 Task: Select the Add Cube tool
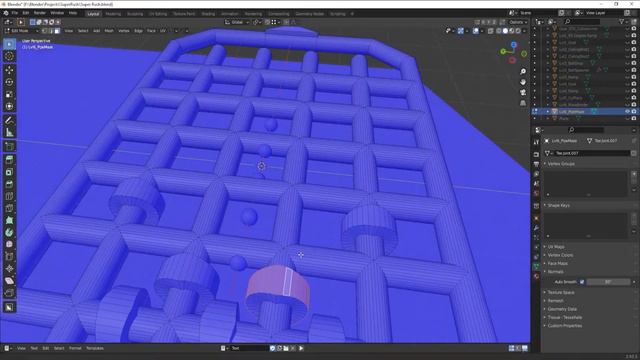[9, 146]
